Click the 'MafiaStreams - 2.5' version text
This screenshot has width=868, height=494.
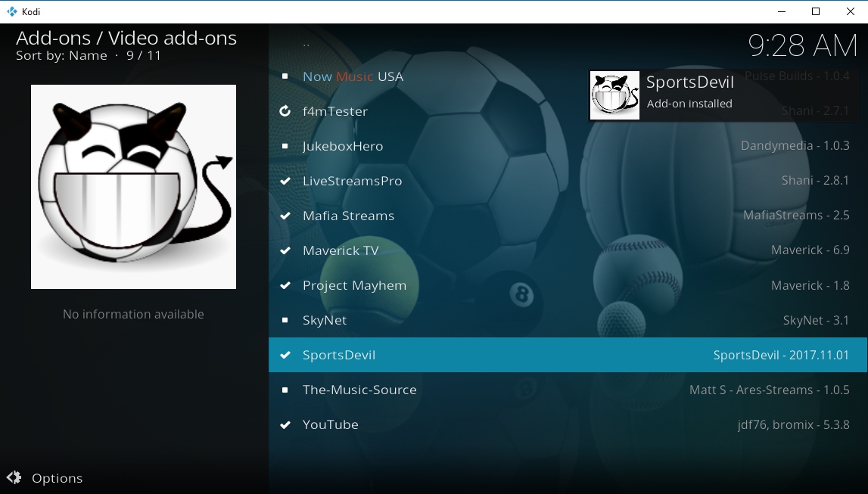[796, 216]
